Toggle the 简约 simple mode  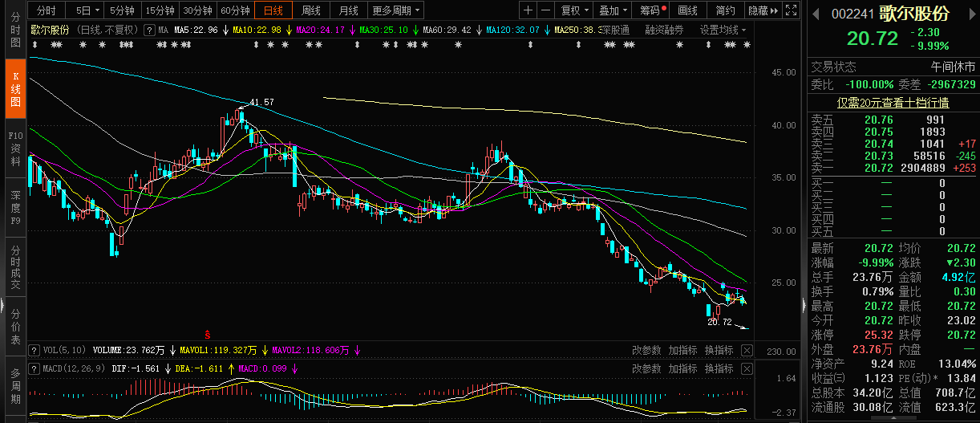(725, 10)
